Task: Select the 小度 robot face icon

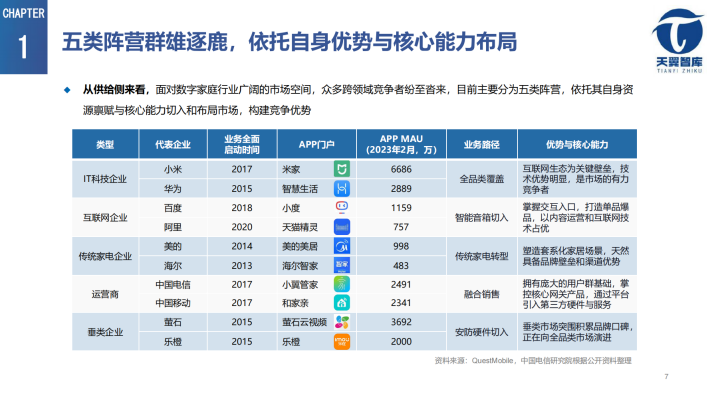Action: point(342,207)
